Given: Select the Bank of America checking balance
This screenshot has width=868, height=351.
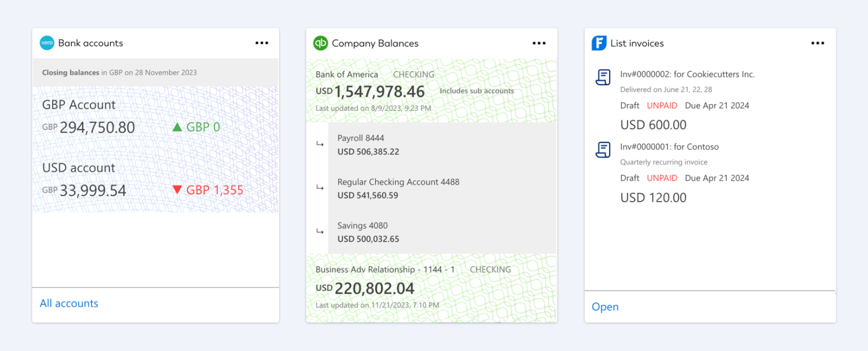Looking at the screenshot, I should point(432,90).
